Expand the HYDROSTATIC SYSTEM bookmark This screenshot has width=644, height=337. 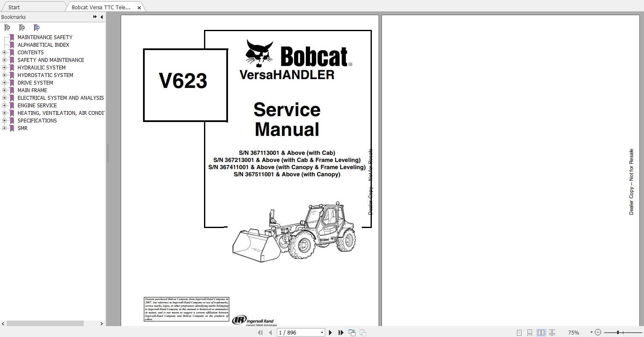click(x=4, y=75)
